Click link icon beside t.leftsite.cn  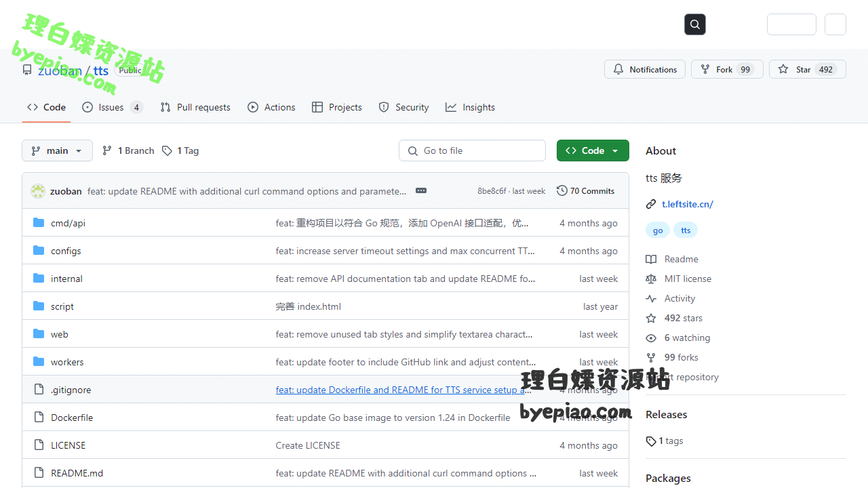pyautogui.click(x=651, y=204)
